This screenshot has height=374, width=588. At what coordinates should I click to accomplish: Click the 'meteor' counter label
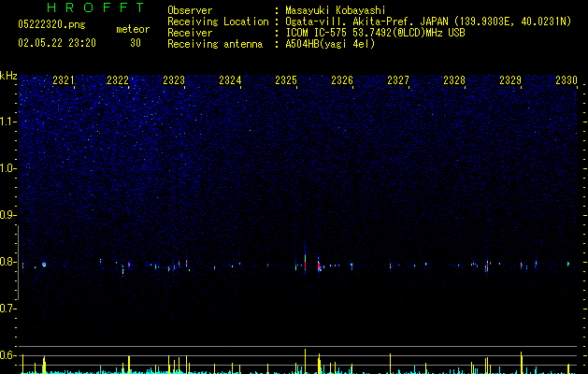click(x=133, y=29)
